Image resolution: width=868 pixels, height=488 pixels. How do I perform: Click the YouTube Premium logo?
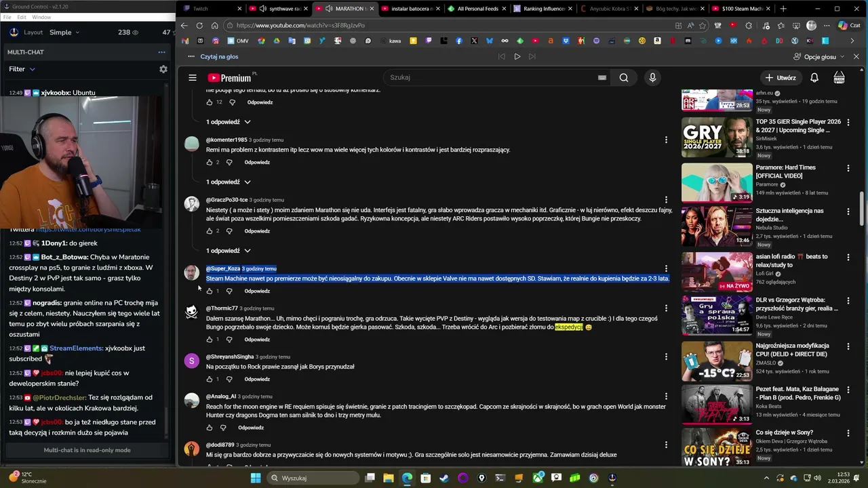click(x=229, y=78)
